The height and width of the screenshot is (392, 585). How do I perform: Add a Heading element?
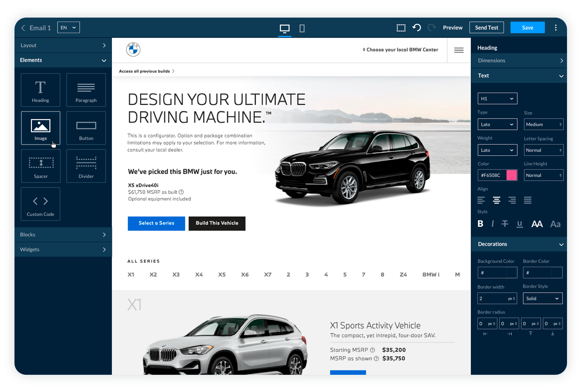41,90
